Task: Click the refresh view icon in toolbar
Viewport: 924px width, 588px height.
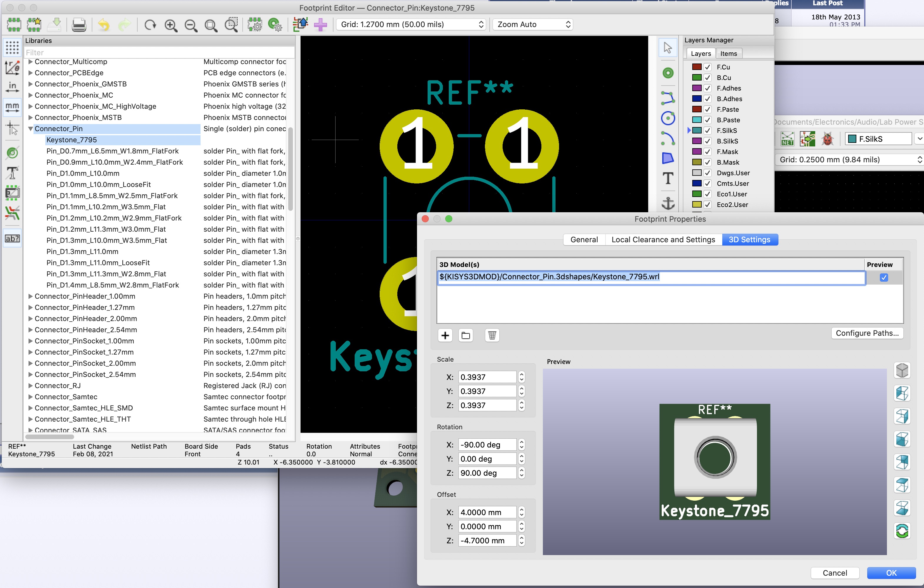Action: click(x=150, y=25)
